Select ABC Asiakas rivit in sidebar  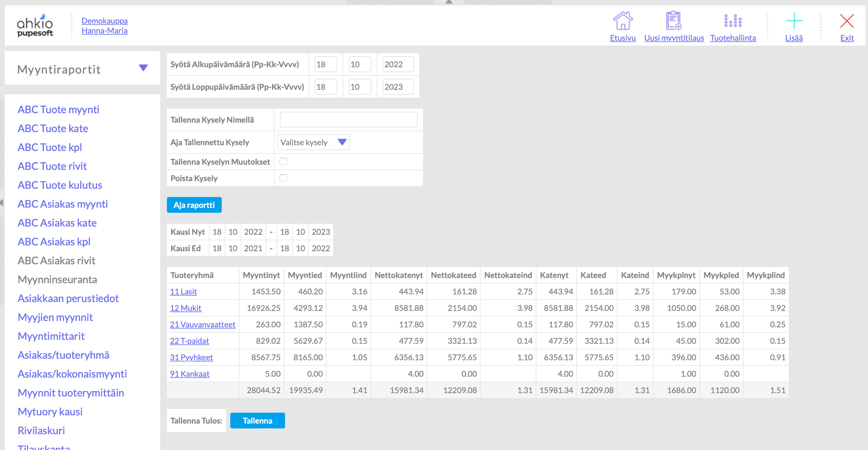(x=57, y=261)
